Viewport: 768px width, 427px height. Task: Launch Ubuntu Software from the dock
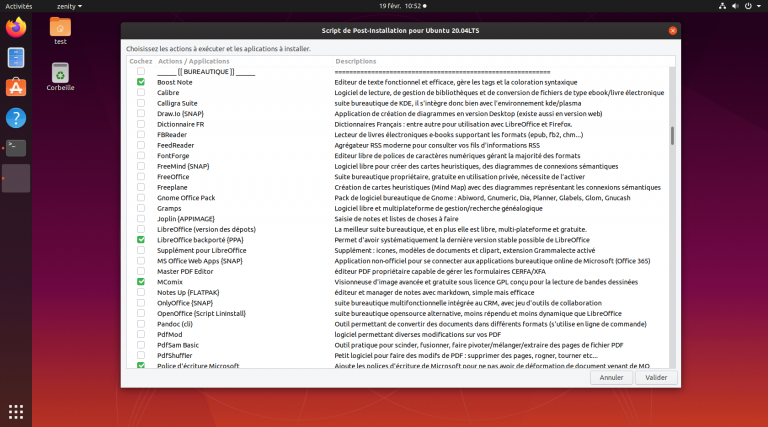[16, 88]
